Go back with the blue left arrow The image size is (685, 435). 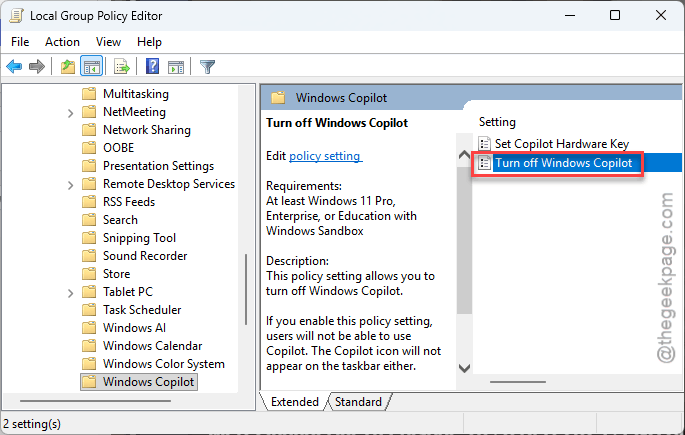point(14,67)
